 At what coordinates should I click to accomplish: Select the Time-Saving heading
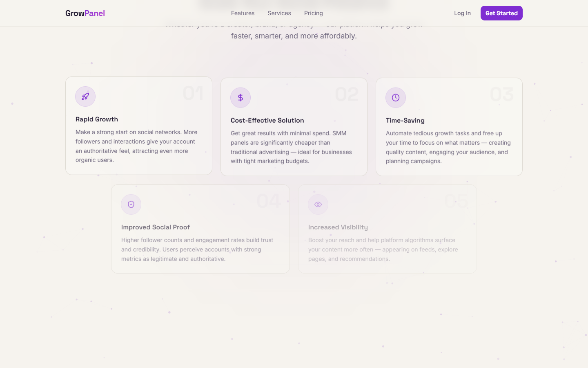[x=405, y=121]
